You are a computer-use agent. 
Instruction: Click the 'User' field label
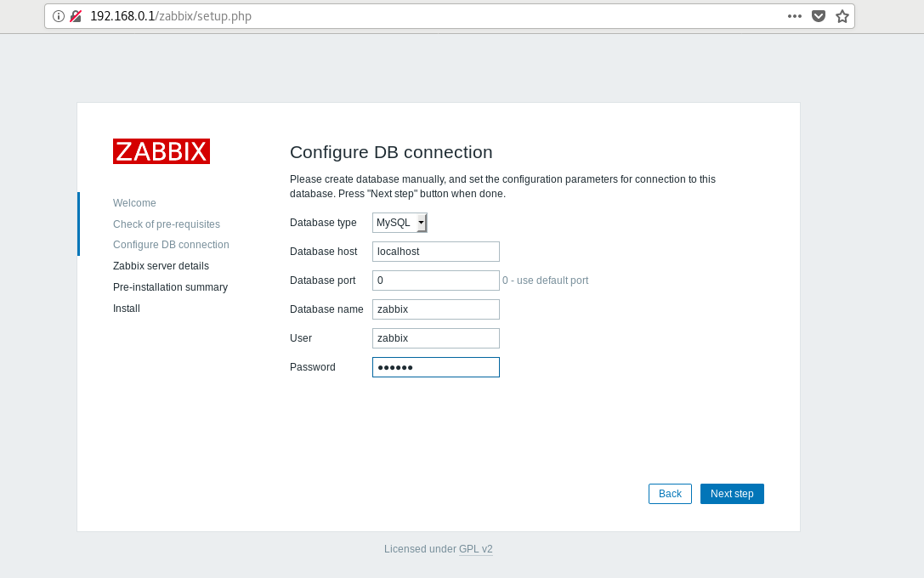(x=301, y=338)
